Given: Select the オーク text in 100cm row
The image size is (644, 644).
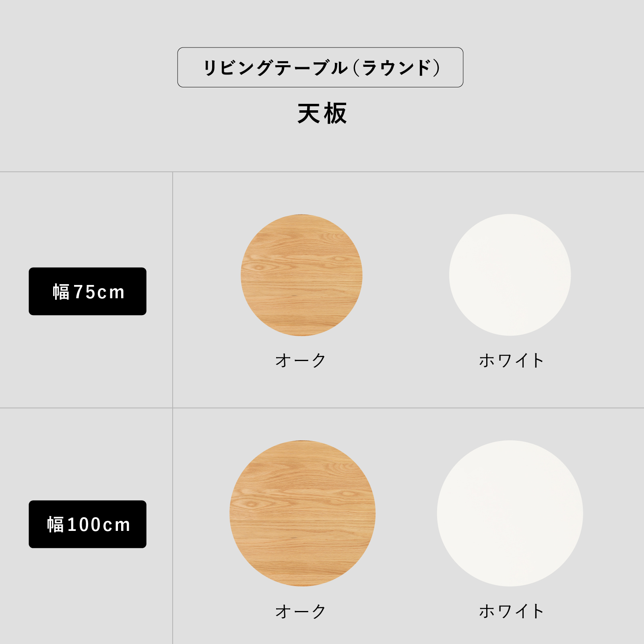Looking at the screenshot, I should pos(301,611).
